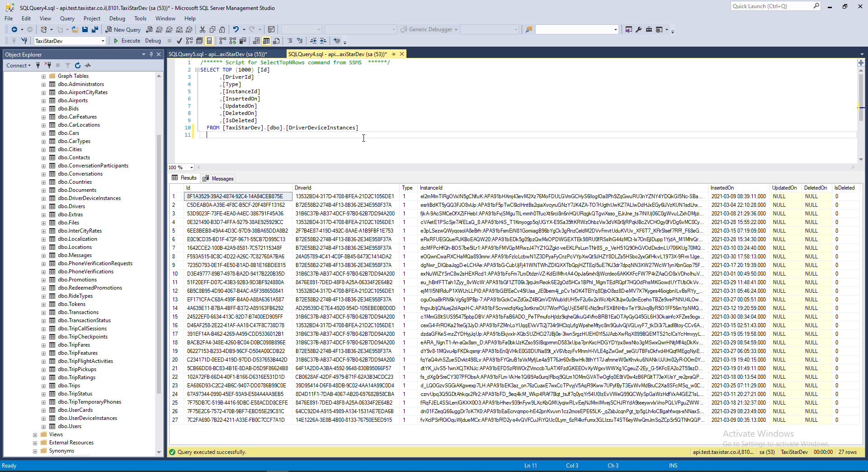868x472 pixels.
Task: Uncomment the selected lines
Action: pos(300,41)
